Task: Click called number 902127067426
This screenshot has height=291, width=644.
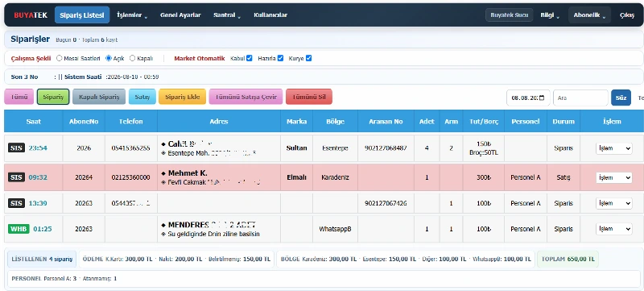Action: point(386,203)
